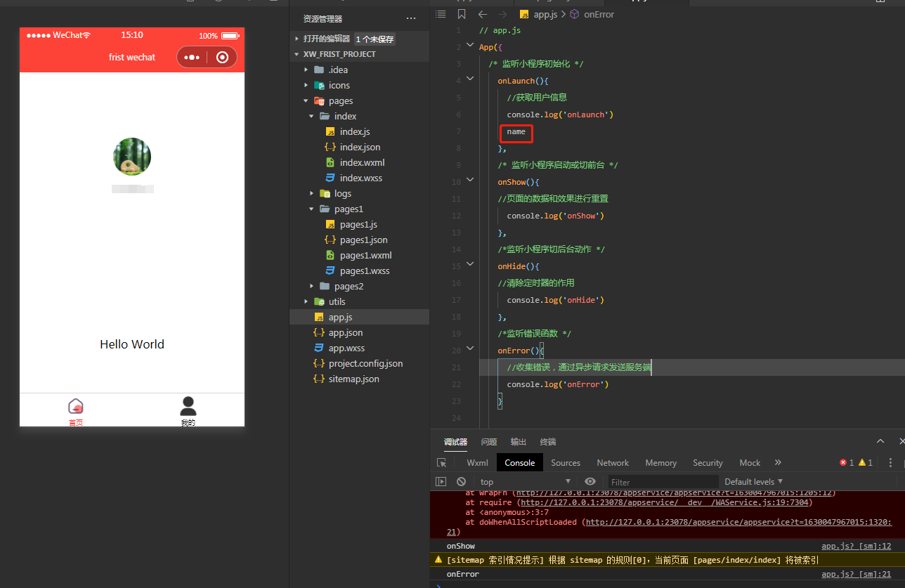Expand the utils folder

coord(337,301)
